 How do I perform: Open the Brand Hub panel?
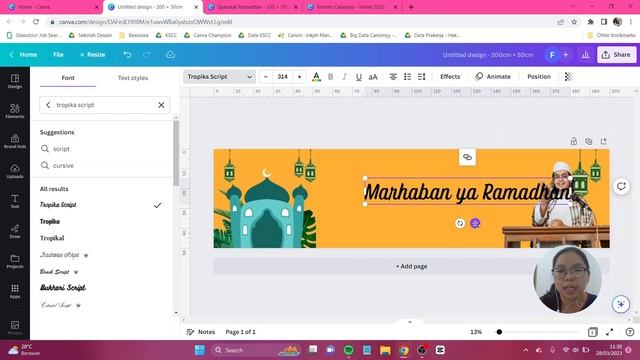pos(15,141)
